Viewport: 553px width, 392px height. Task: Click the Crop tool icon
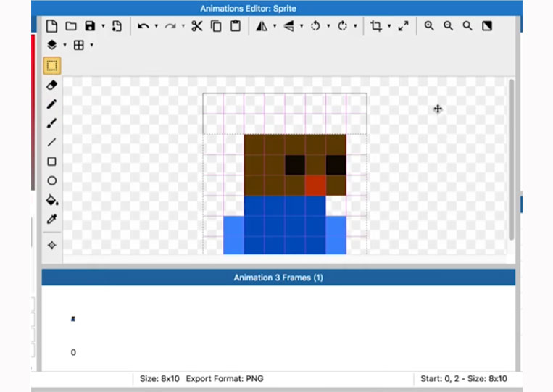(376, 26)
